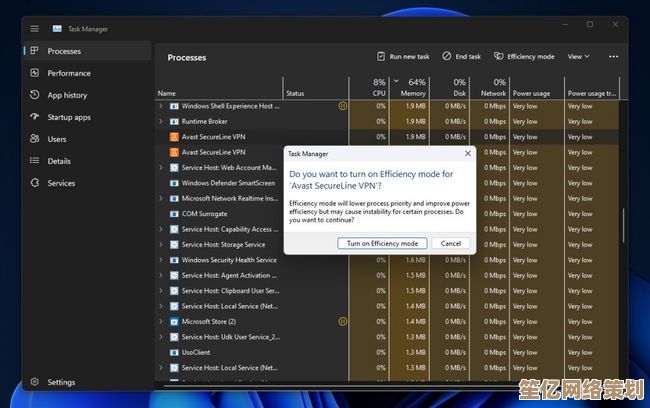Click the End task button label
Viewport: 650px width, 408px height.
pos(468,56)
